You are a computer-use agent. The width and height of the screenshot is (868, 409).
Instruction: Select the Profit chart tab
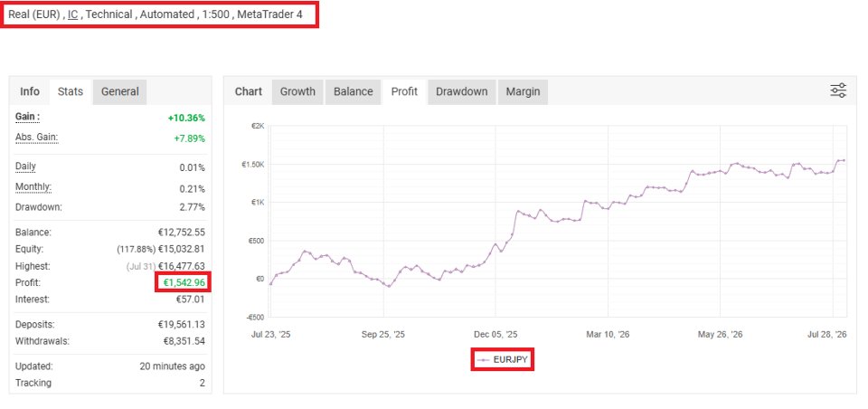[404, 91]
